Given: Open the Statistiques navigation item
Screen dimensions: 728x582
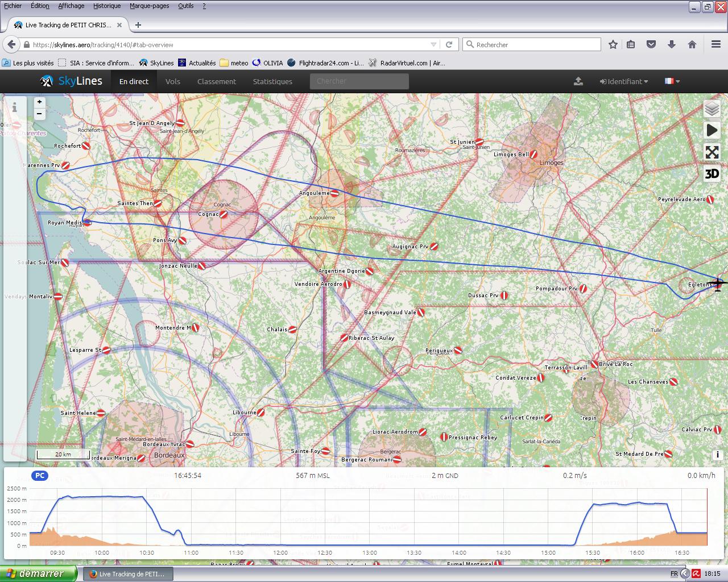Looking at the screenshot, I should (x=272, y=81).
